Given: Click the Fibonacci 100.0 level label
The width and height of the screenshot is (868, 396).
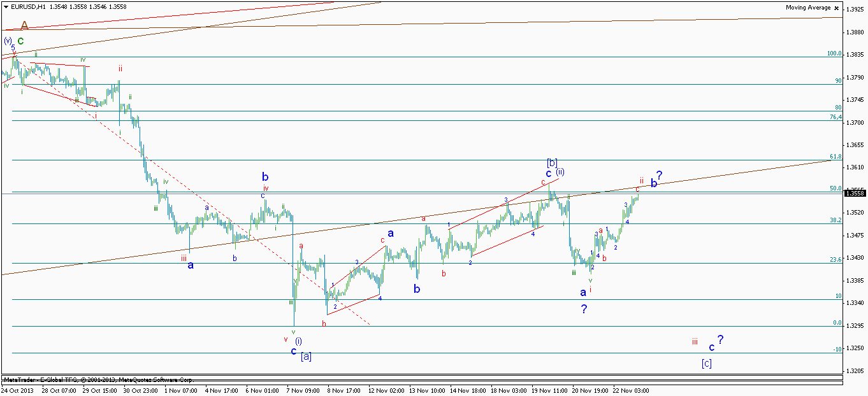Looking at the screenshot, I should coord(834,53).
